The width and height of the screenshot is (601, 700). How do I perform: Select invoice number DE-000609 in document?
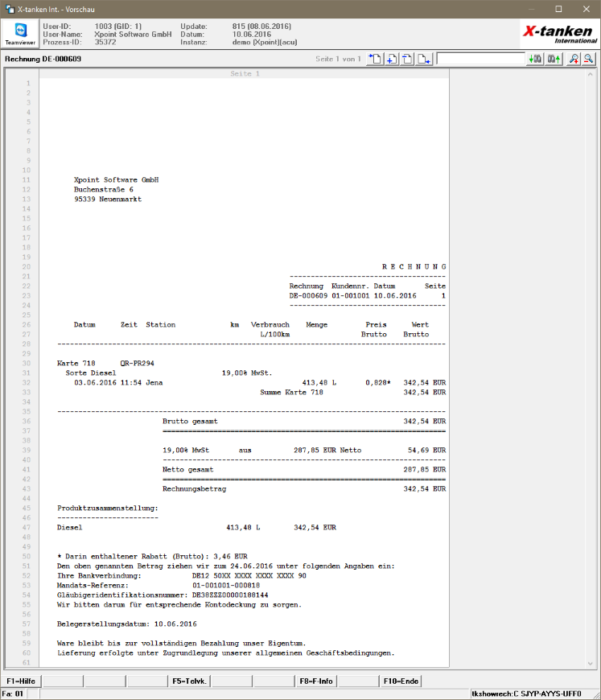pos(308,295)
